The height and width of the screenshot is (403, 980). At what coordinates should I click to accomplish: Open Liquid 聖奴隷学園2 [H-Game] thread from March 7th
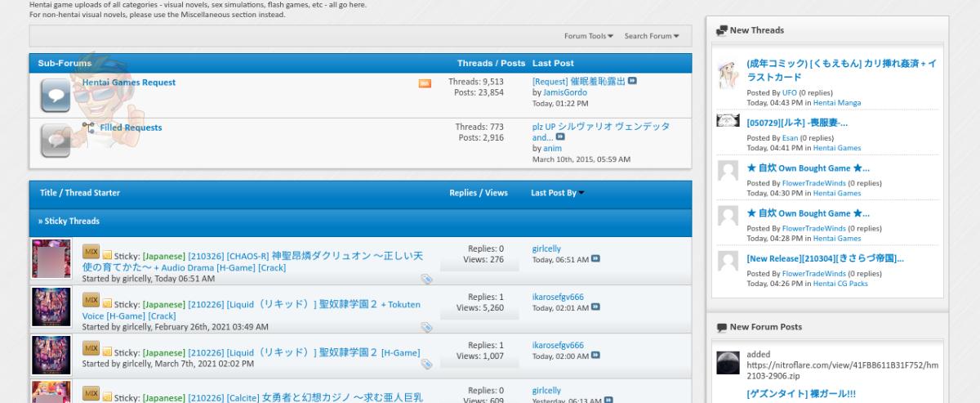[304, 352]
